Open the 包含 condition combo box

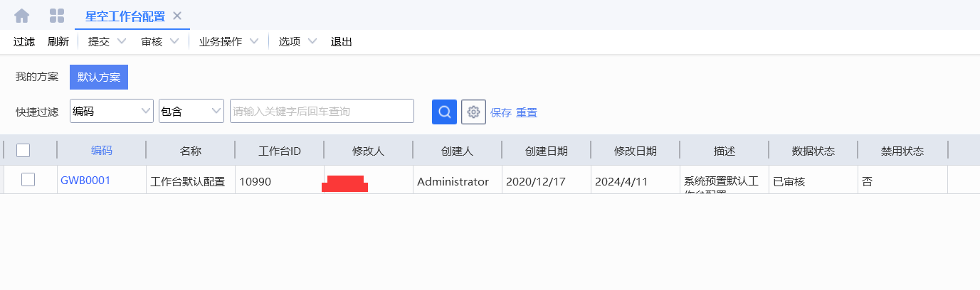click(x=191, y=111)
